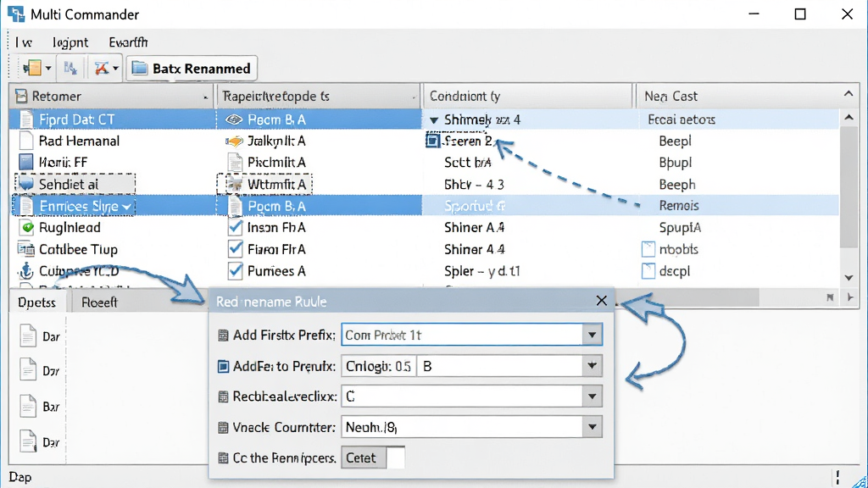This screenshot has width=868, height=488.
Task: Click the list scrollbar down arrow
Action: (849, 278)
